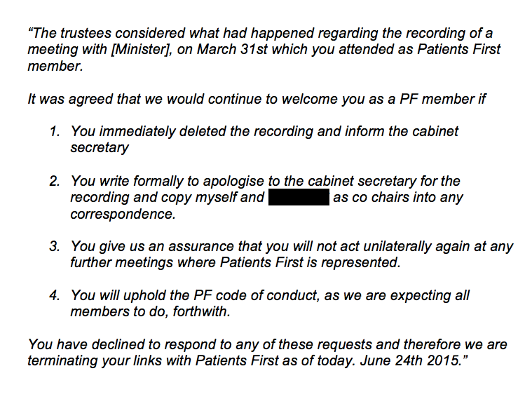Click the word "correspondence." in item 2

(x=123, y=213)
